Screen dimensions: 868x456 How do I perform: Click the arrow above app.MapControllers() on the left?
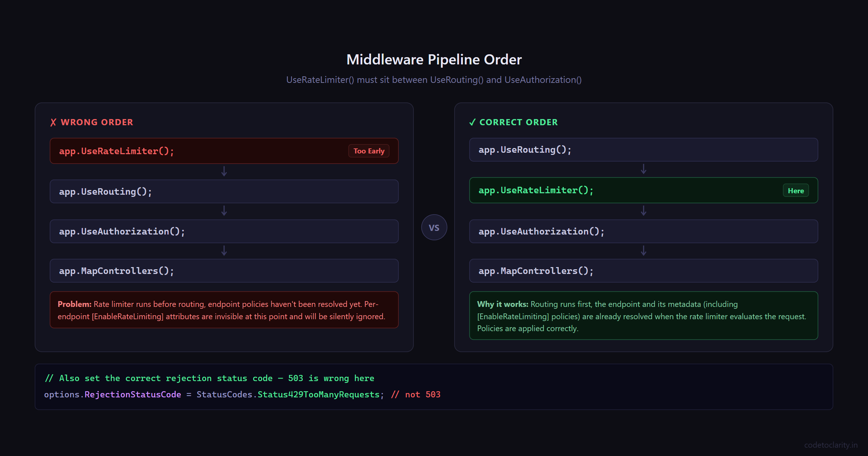tap(224, 250)
